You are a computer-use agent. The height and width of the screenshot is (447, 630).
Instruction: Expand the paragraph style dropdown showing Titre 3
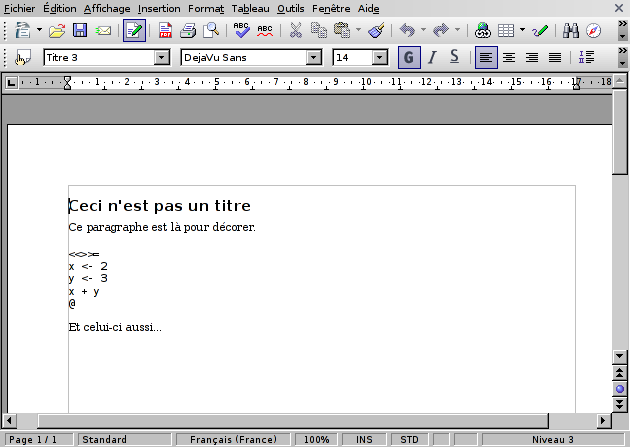point(161,58)
